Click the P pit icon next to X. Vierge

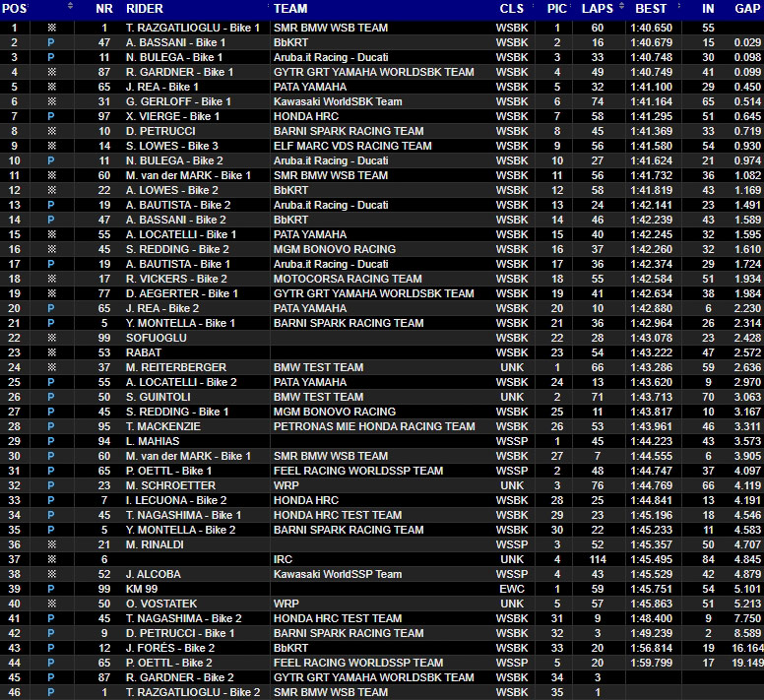point(50,116)
